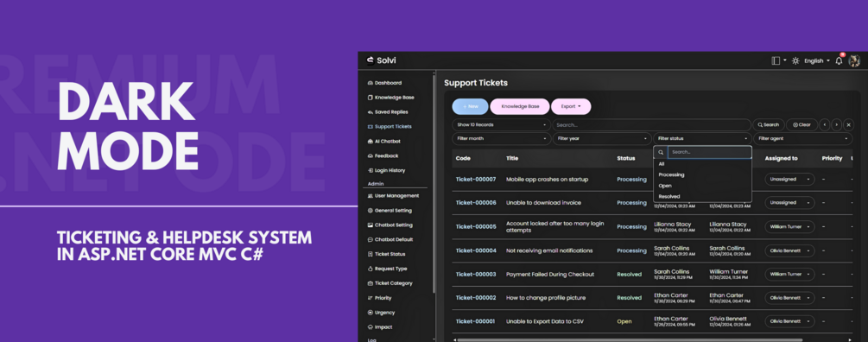Select Resolved in the status filter list

tap(702, 196)
